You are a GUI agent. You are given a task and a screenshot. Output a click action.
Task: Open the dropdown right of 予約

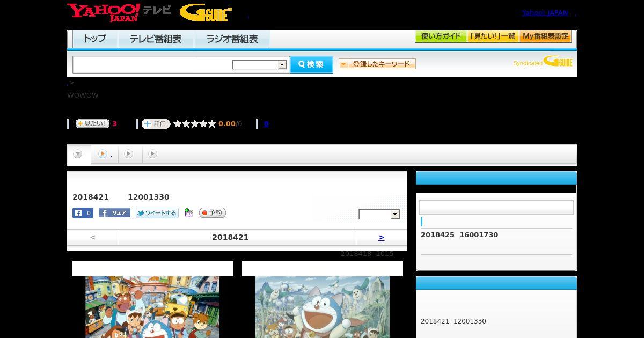[x=379, y=214]
